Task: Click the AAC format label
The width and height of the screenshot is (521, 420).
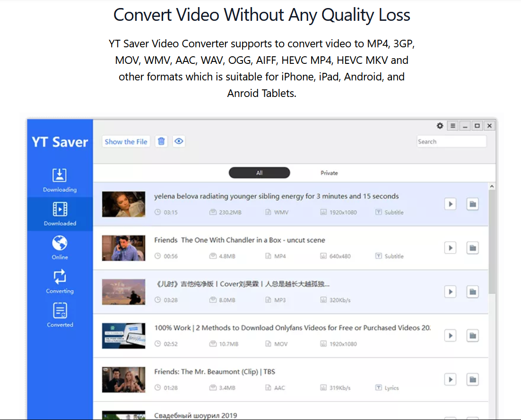Action: point(279,388)
